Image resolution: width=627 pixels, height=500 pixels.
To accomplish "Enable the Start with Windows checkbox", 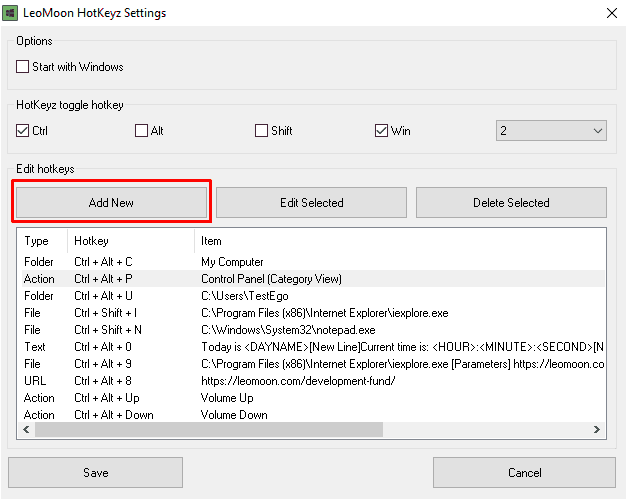I will pyautogui.click(x=22, y=66).
